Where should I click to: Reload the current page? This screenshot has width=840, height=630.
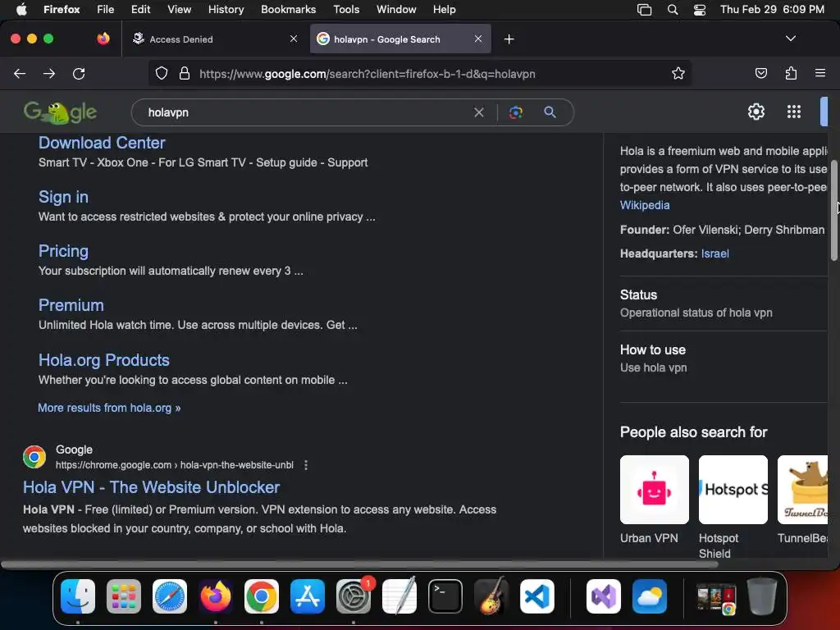click(79, 73)
